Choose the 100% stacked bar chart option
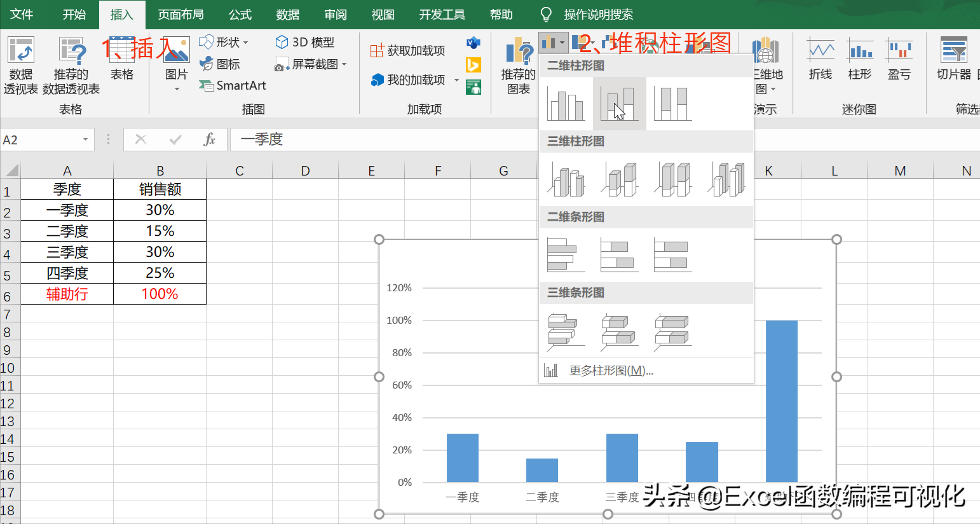Viewport: 980px width, 524px height. [672, 254]
